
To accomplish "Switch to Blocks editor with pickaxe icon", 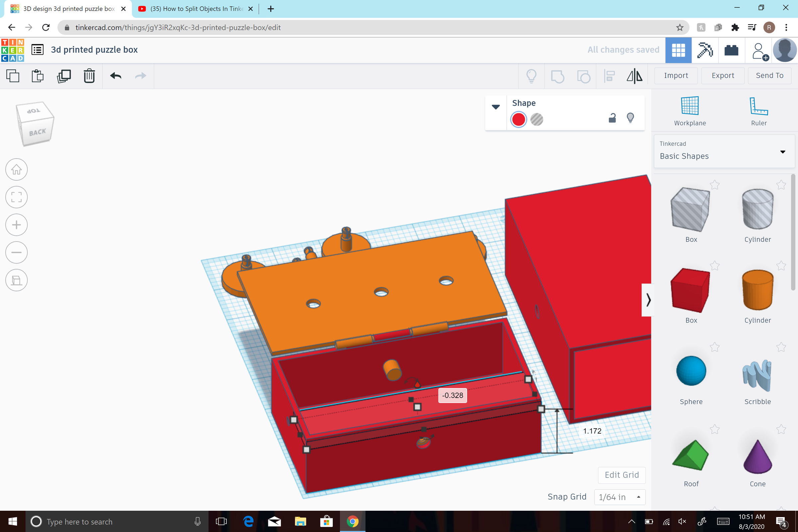I will click(x=705, y=50).
